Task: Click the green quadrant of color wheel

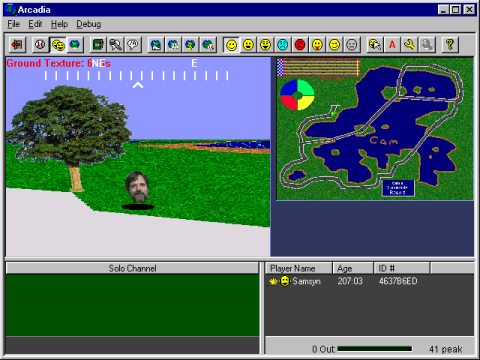Action: click(x=306, y=87)
